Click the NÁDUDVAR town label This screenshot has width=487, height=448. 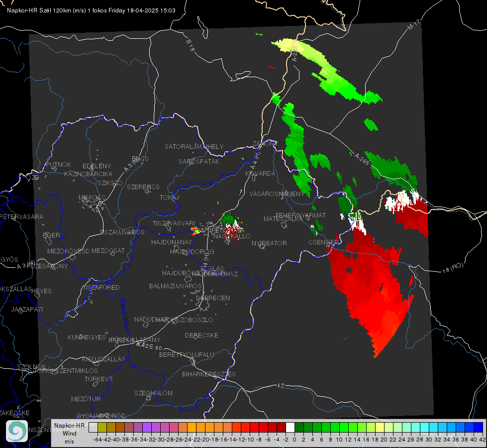[x=151, y=320]
